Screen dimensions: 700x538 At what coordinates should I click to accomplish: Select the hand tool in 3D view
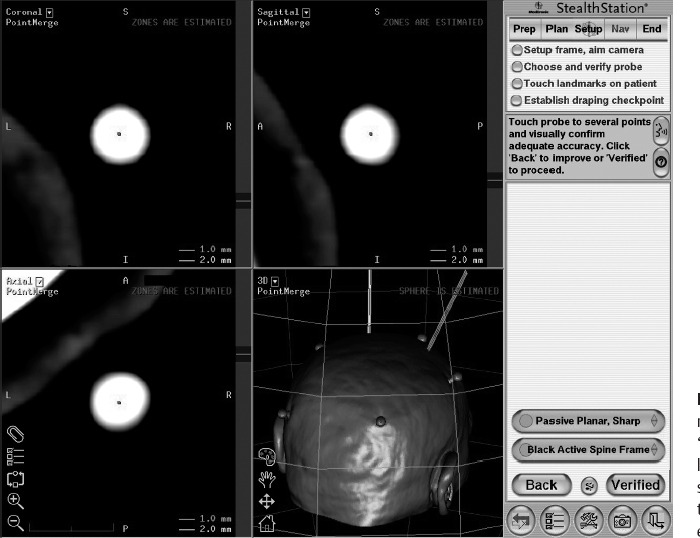(x=267, y=478)
